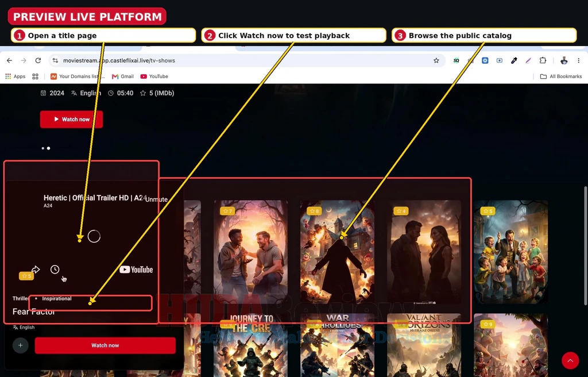This screenshot has height=377, width=588.
Task: Open the War poster with soldiers
Action: click(337, 345)
